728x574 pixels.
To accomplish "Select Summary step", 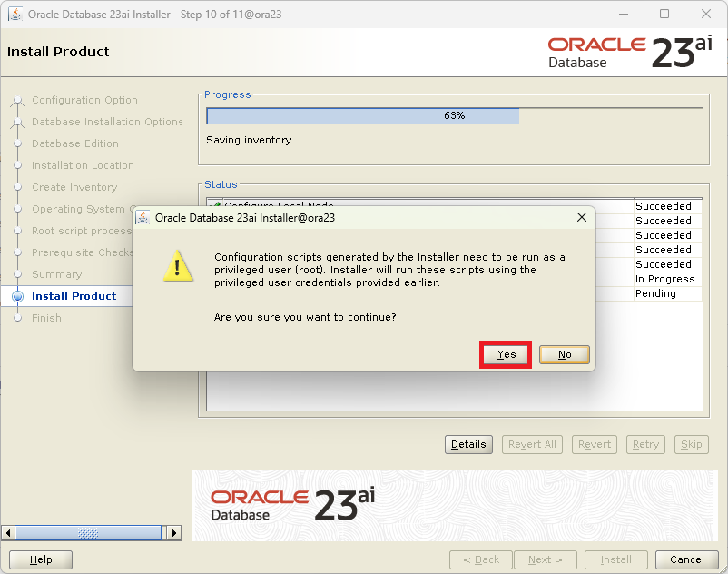I will pyautogui.click(x=56, y=274).
